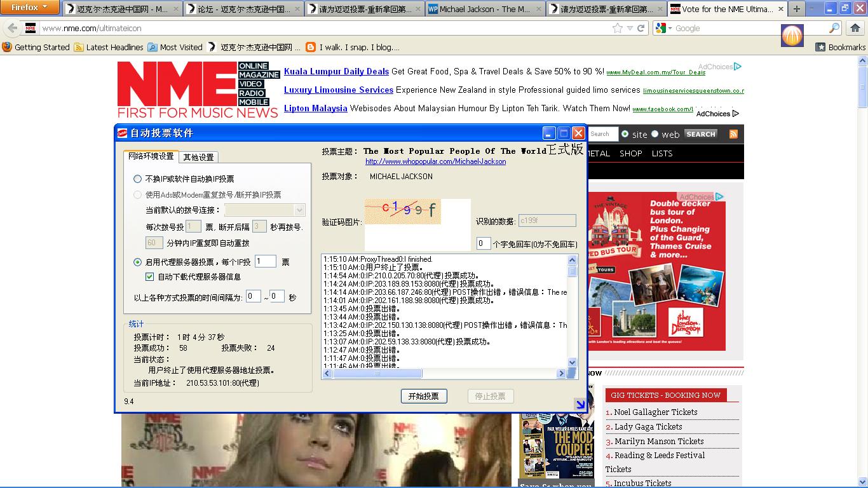868x488 pixels.
Task: Click the 开始投票 button
Action: pos(424,396)
